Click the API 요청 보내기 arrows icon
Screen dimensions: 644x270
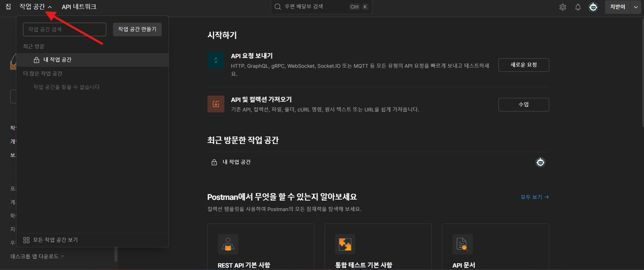(x=216, y=60)
